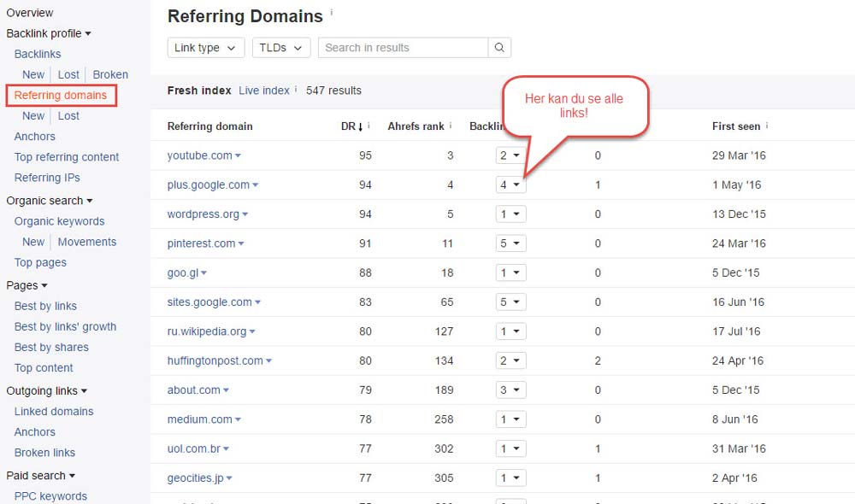
Task: Open the Link type dropdown
Action: (206, 48)
